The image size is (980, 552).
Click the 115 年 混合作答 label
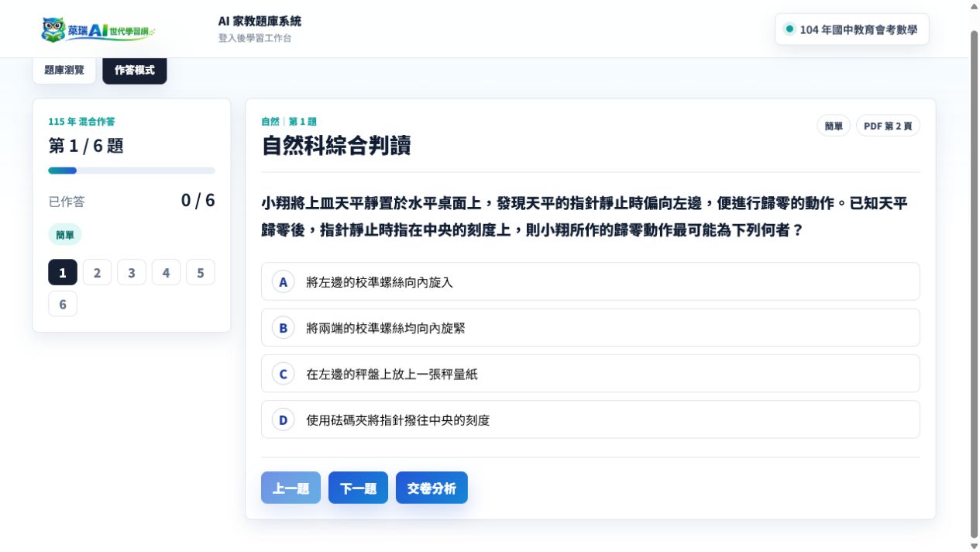[x=81, y=122]
